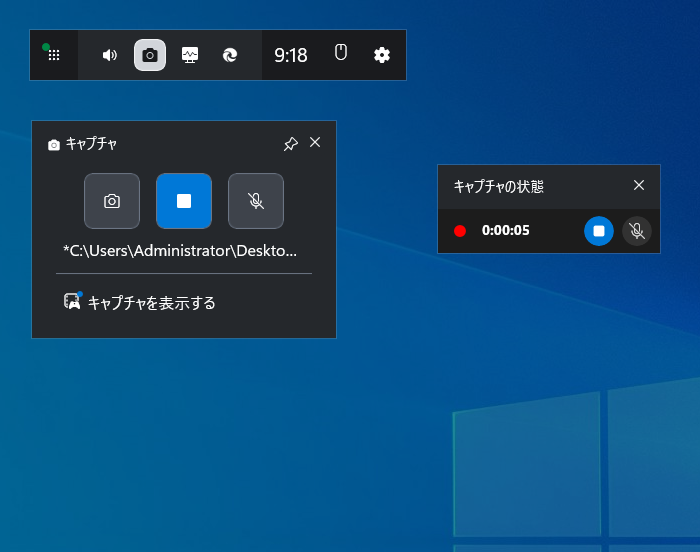The width and height of the screenshot is (700, 552).
Task: Click the キャプチャ widget title
Action: [x=91, y=144]
